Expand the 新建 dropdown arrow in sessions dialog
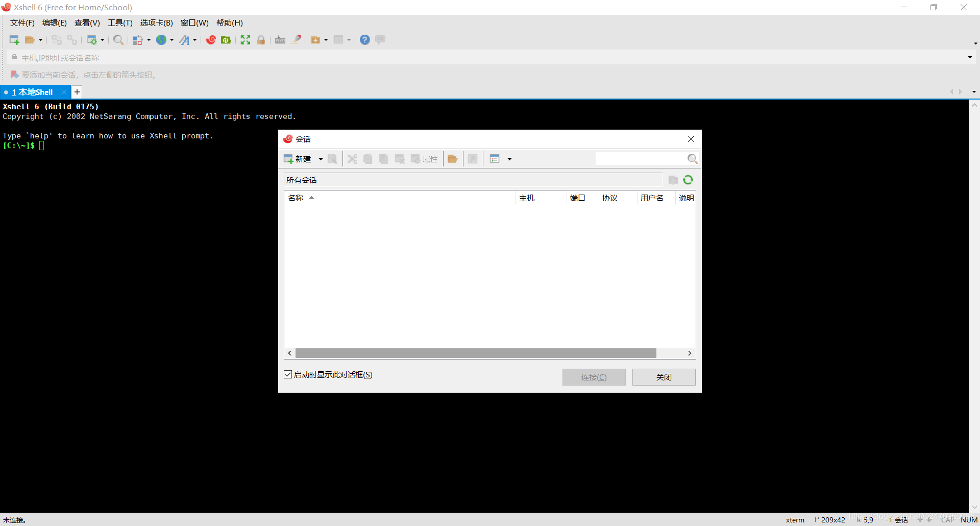This screenshot has width=980, height=526. coord(321,159)
